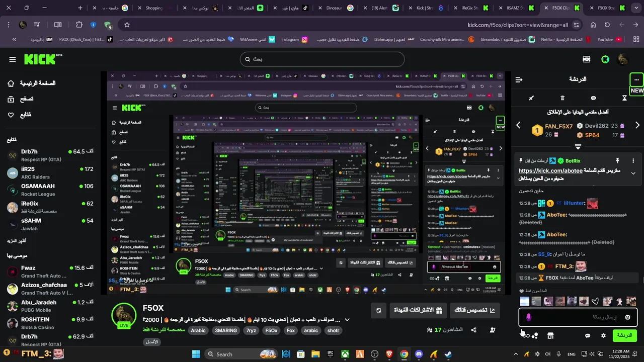Reload page with browser refresh icon

(x=607, y=25)
